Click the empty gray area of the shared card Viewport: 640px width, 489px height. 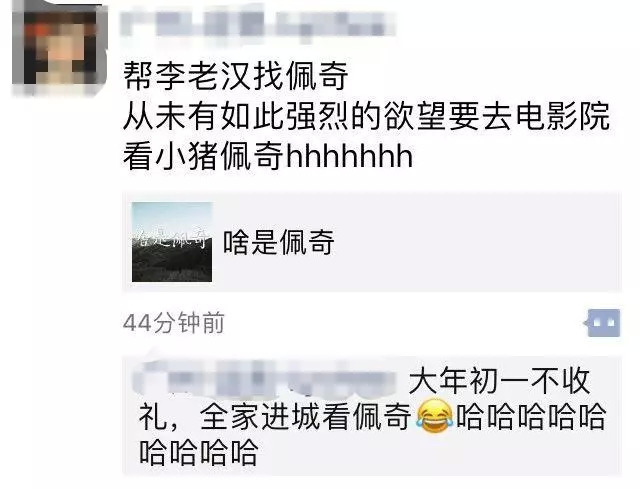pyautogui.click(x=476, y=242)
